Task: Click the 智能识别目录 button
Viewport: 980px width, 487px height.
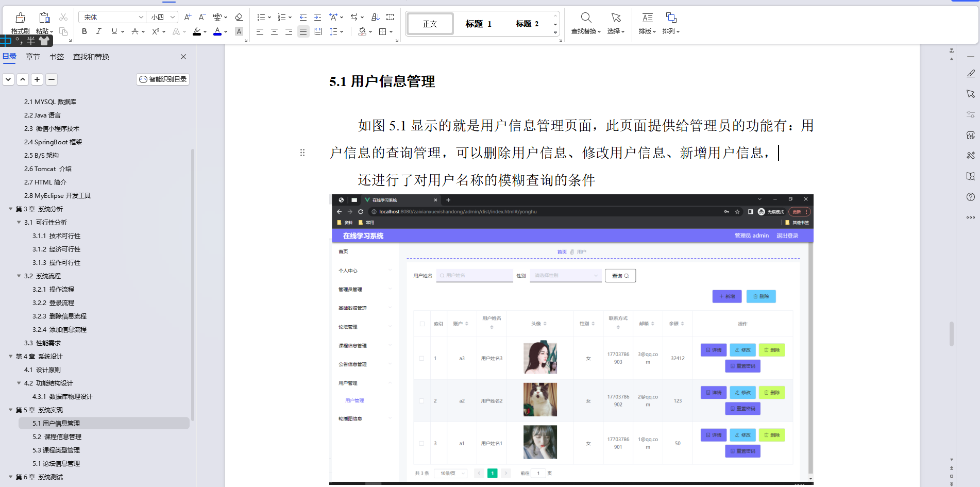Action: (x=162, y=79)
